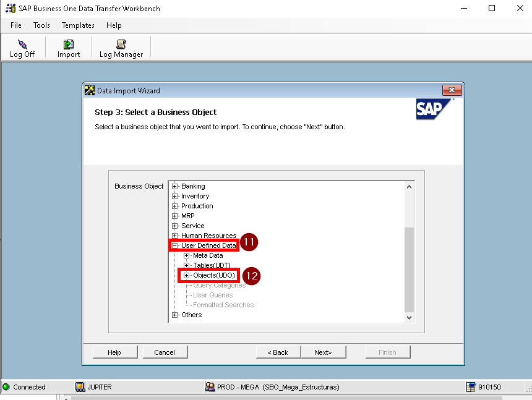Open the Help menu
The height and width of the screenshot is (400, 532).
pos(114,25)
